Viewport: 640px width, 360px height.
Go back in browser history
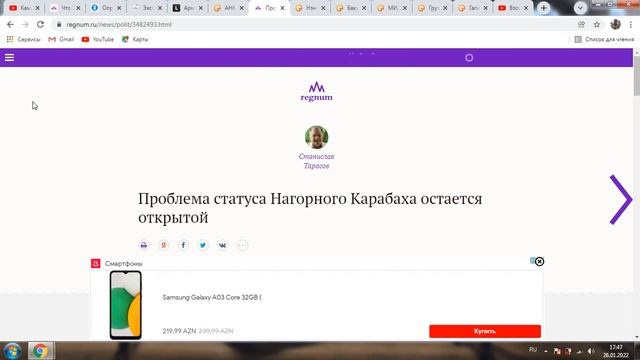coord(10,24)
